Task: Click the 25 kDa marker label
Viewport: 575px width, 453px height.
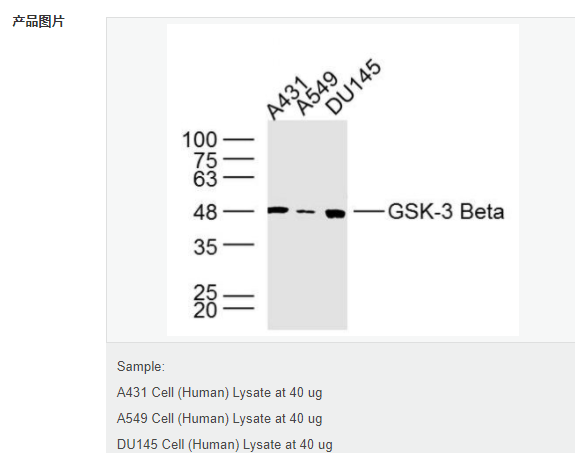Action: coord(205,293)
